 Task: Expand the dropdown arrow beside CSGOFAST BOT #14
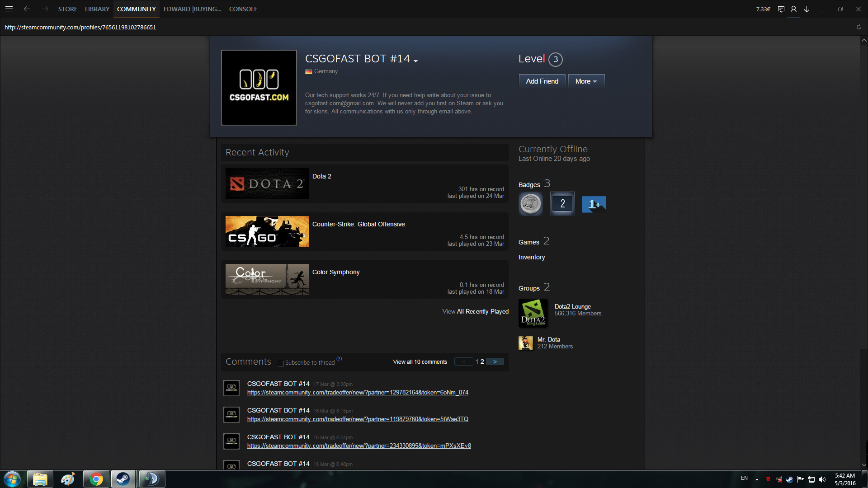(415, 61)
